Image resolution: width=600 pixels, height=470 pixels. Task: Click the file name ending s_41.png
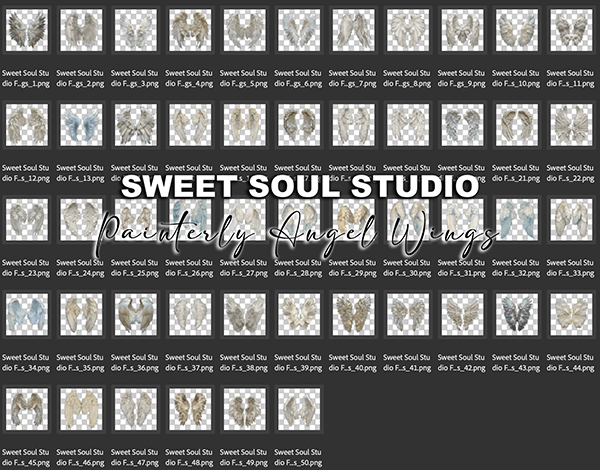tap(407, 362)
